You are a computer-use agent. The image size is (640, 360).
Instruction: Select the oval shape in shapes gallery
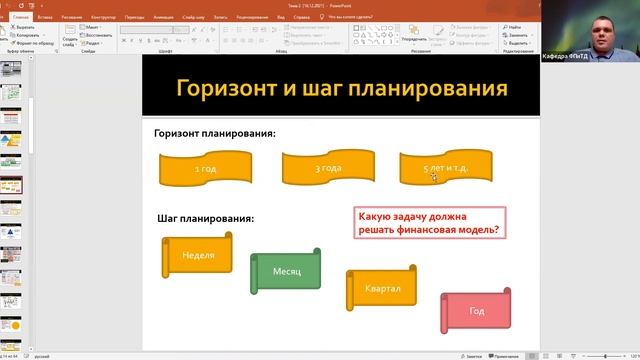[391, 28]
